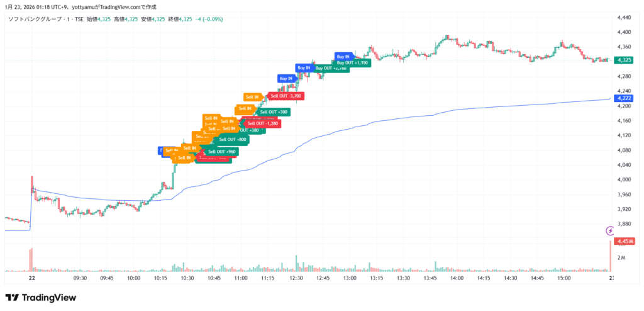Select the green Sell OUT +300 label
The height and width of the screenshot is (311, 644).
(274, 112)
